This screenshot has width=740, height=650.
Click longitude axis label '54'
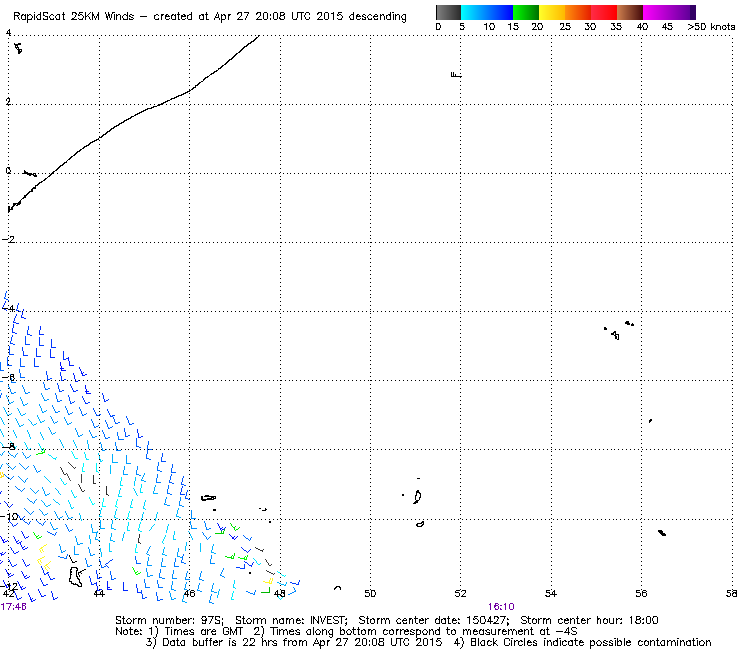coord(551,593)
